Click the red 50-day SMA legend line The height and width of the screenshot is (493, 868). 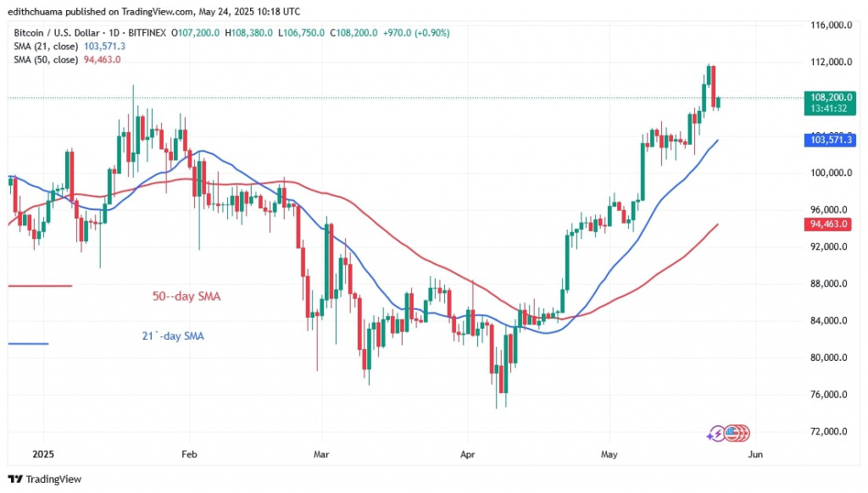[40, 285]
